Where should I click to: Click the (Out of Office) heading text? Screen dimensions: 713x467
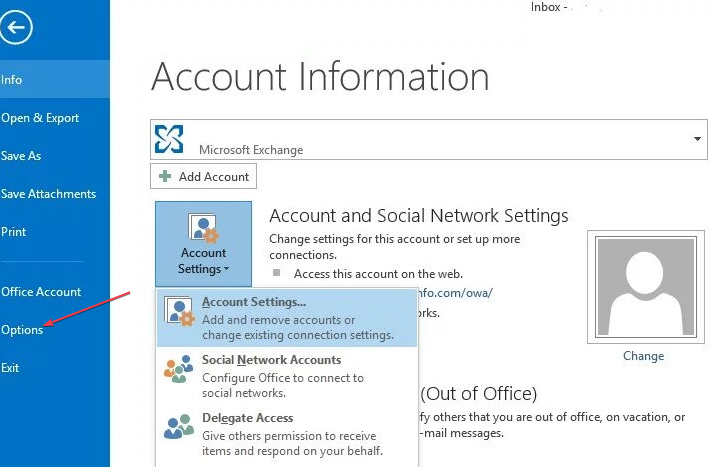tap(478, 394)
